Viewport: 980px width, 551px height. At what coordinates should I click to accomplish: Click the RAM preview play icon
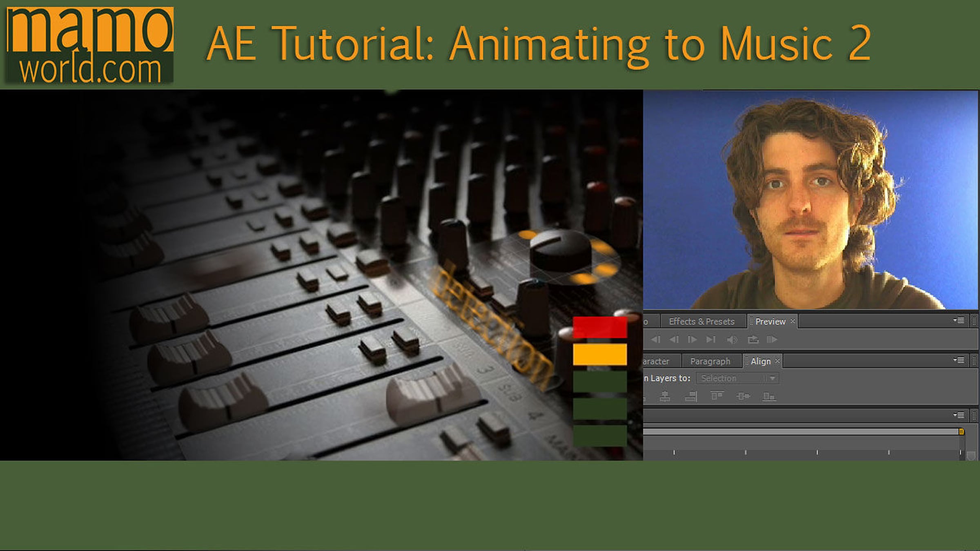772,340
